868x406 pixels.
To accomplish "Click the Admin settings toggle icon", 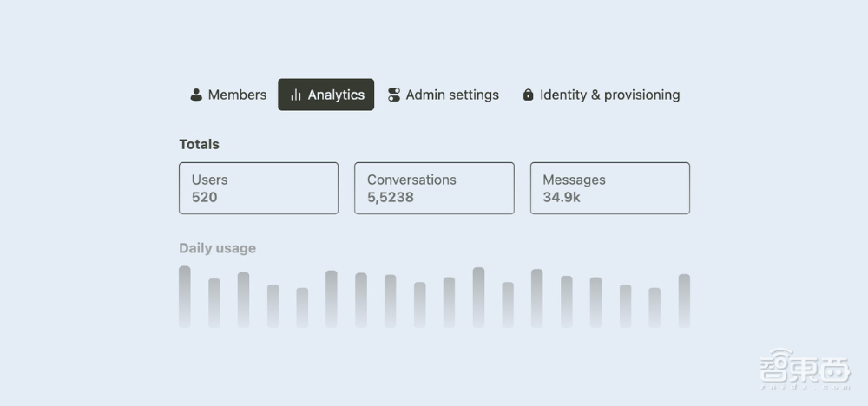I will [x=394, y=95].
